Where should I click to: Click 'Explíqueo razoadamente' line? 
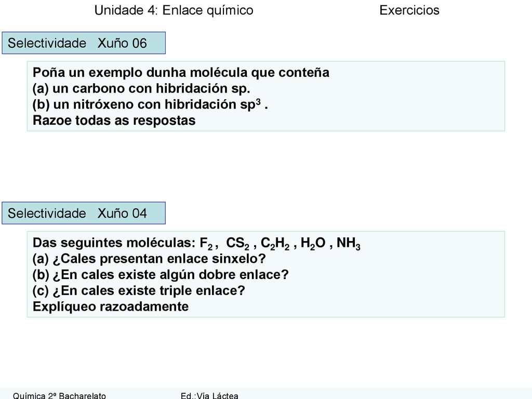click(111, 307)
